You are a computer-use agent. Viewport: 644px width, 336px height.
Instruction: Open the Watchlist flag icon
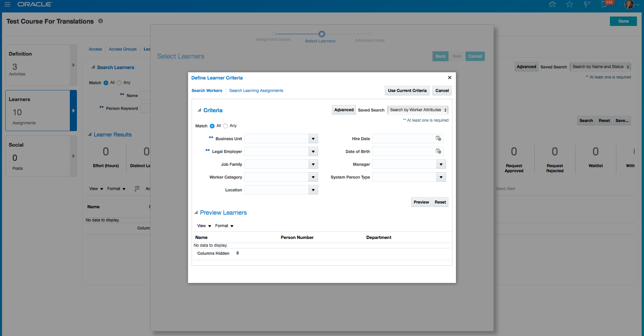pos(587,4)
